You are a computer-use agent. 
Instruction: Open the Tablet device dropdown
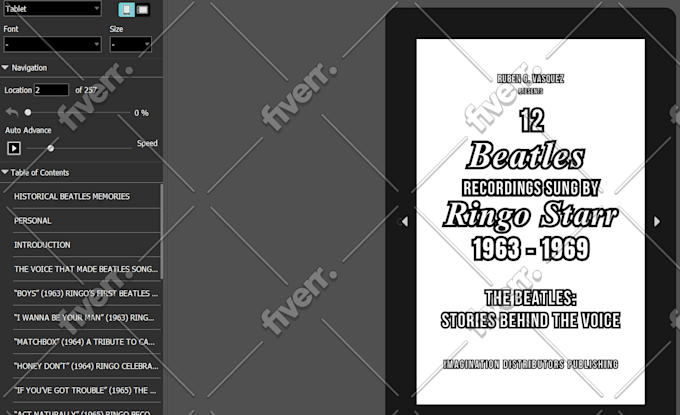[52, 9]
